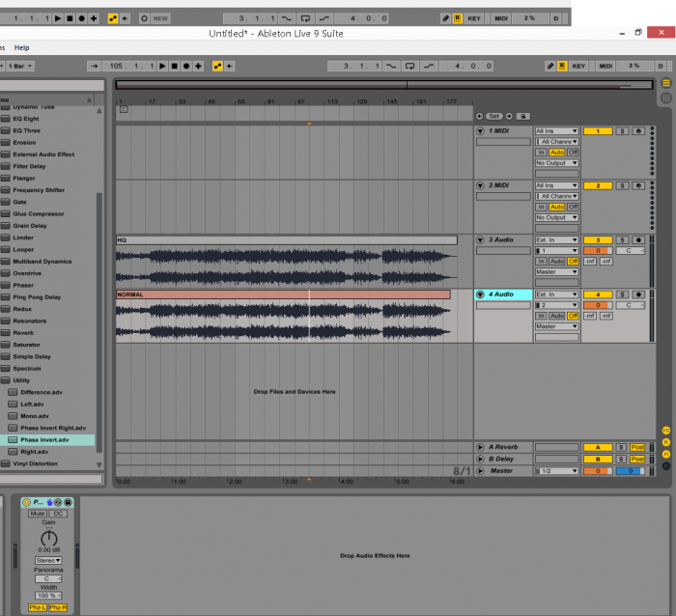Toggle Utility device activator power button
Viewport: 676px width, 616px height.
click(26, 502)
